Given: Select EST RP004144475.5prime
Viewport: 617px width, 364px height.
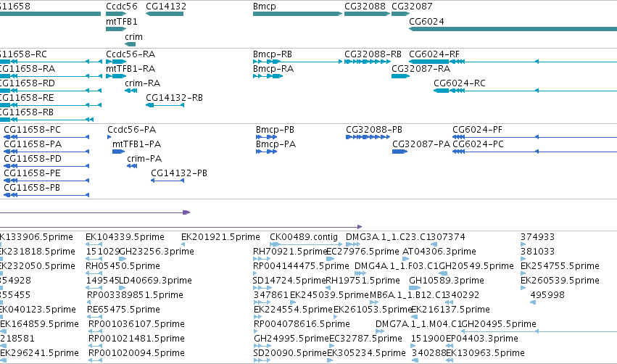Looking at the screenshot, I should pos(301,266).
